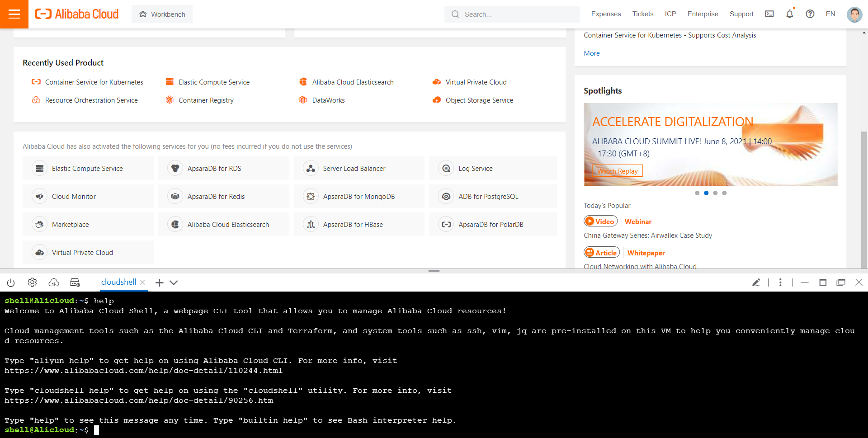Open the Tickets menu

(643, 14)
